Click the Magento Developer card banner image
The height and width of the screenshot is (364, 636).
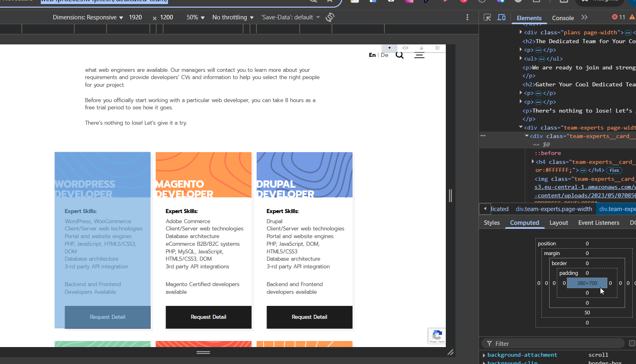[204, 175]
